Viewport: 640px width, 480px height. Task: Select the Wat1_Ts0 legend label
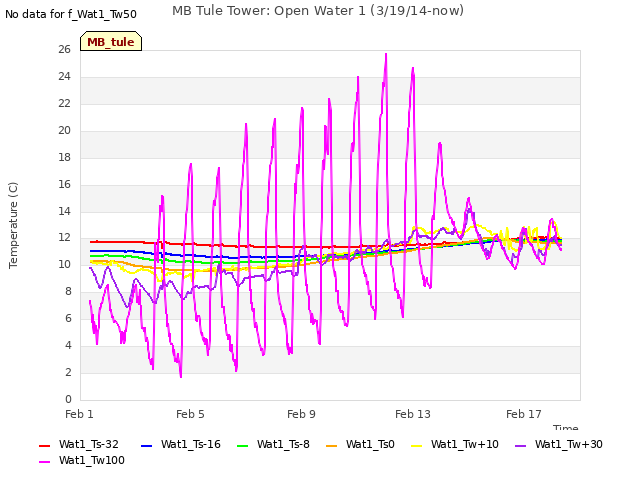pos(370,444)
